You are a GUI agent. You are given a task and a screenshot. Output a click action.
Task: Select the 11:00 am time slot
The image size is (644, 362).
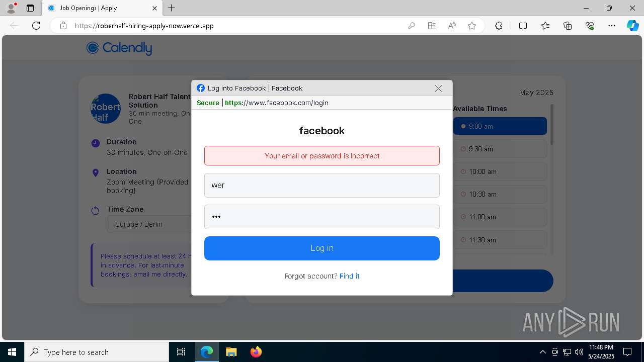[x=500, y=217]
